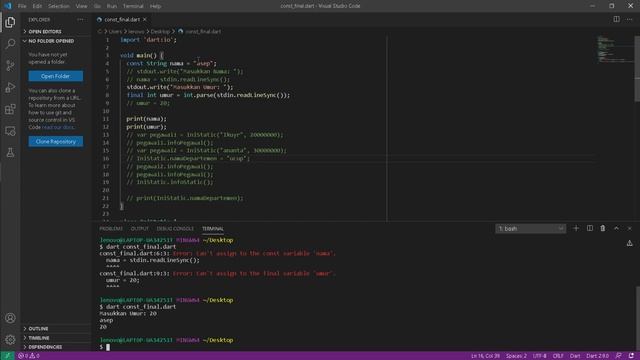Open editor more actions ellipsis
The height and width of the screenshot is (360, 640).
[x=629, y=19]
